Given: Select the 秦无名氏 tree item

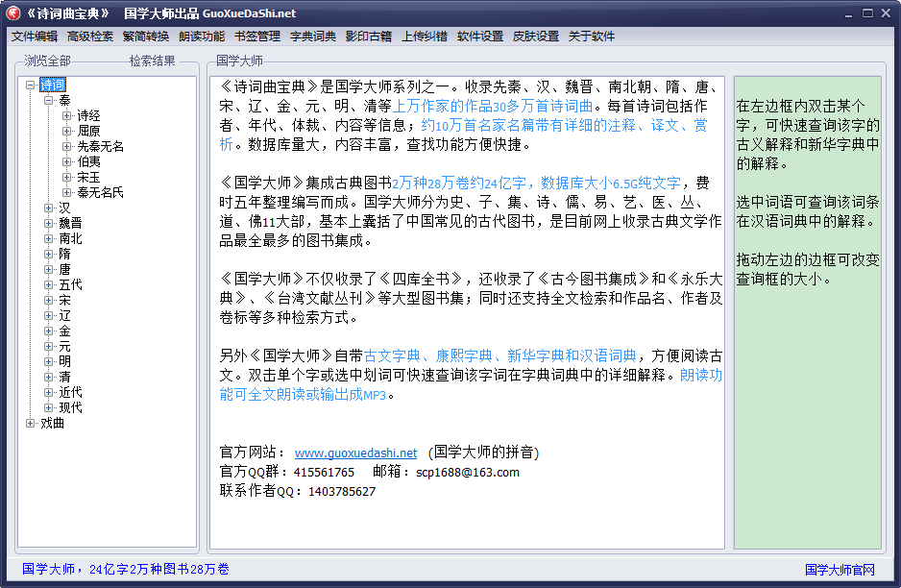Looking at the screenshot, I should [101, 192].
